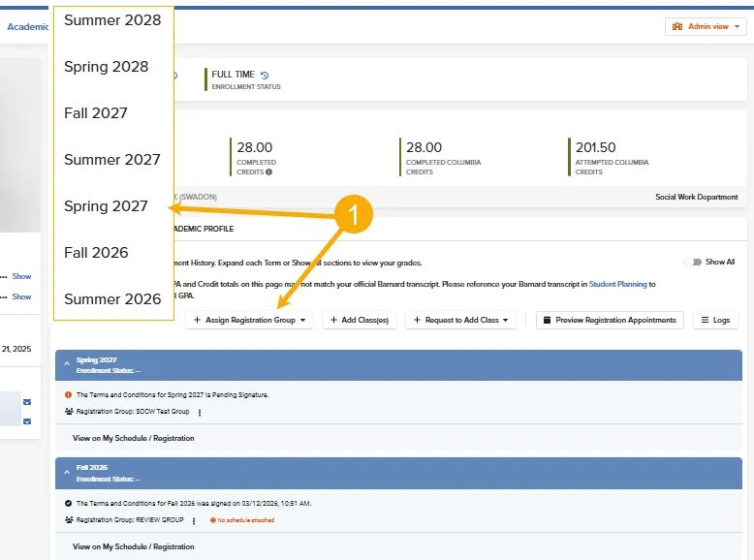Viewport: 754px width, 560px height.
Task: Click the 201.50 attempted credits value
Action: point(595,147)
